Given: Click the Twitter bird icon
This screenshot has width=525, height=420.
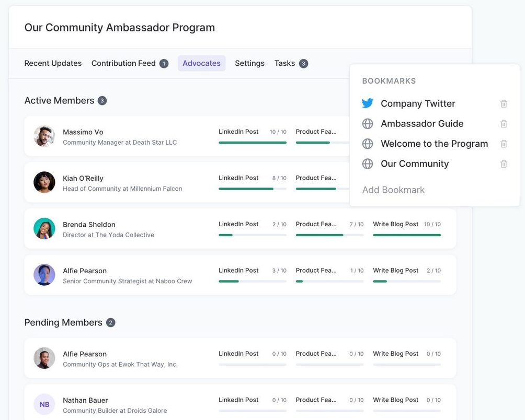Looking at the screenshot, I should [368, 103].
